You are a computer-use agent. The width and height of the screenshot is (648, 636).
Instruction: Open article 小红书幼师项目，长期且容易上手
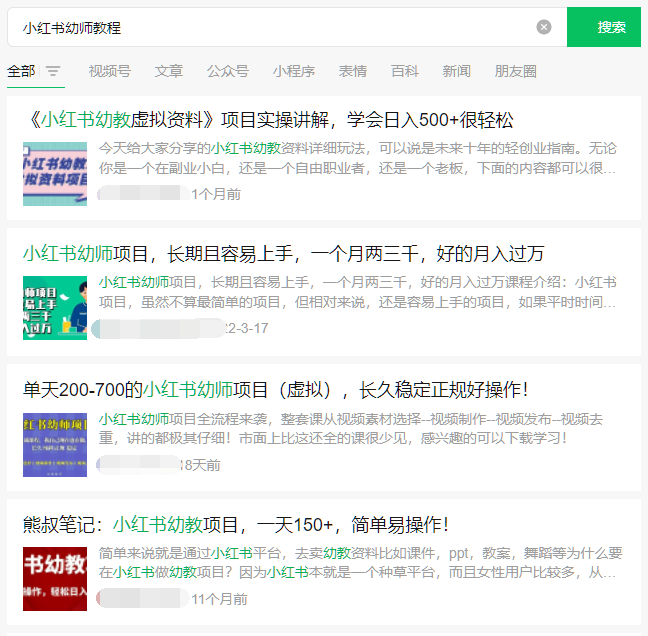284,253
